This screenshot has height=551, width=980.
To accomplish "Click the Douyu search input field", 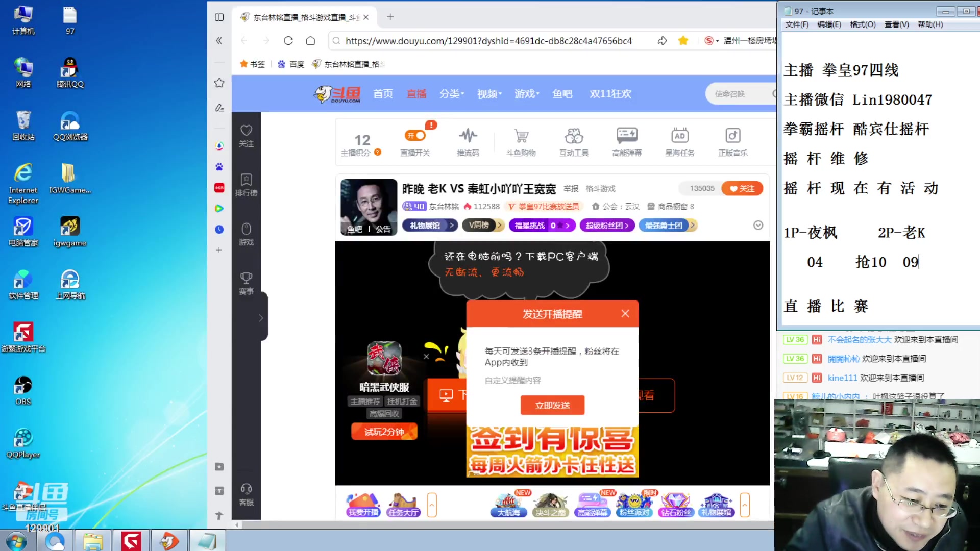I will pos(740,94).
